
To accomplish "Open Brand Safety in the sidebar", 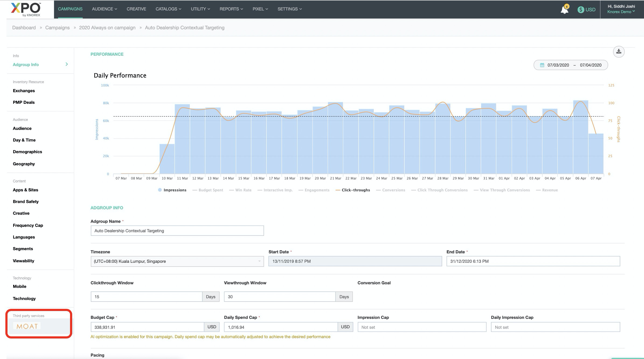I will (26, 202).
